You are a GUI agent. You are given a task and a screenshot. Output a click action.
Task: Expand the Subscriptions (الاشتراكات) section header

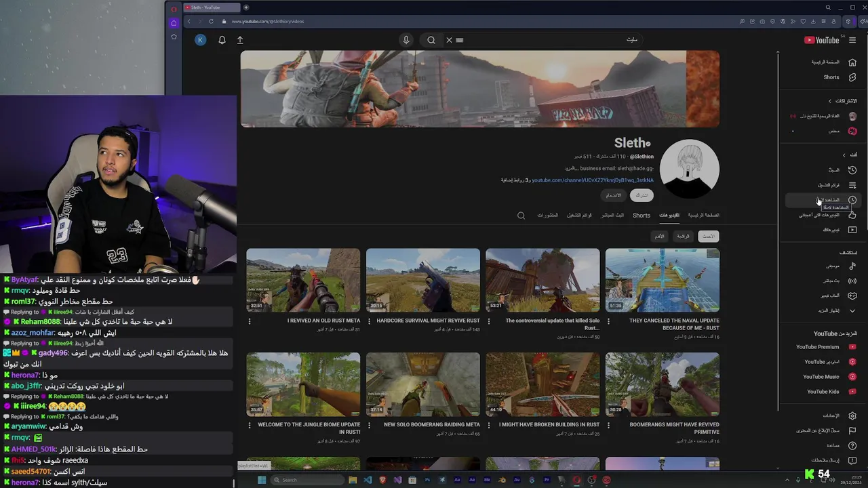[x=842, y=101]
